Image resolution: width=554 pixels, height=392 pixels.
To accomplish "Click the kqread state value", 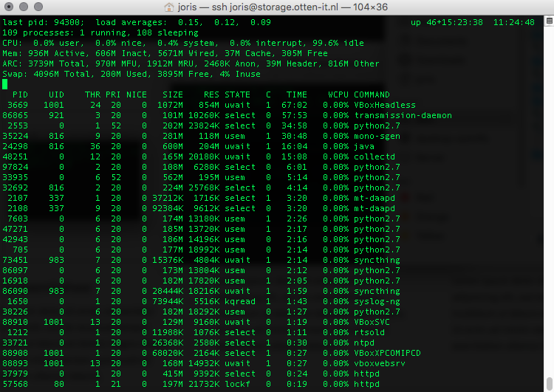I will 240,301.
